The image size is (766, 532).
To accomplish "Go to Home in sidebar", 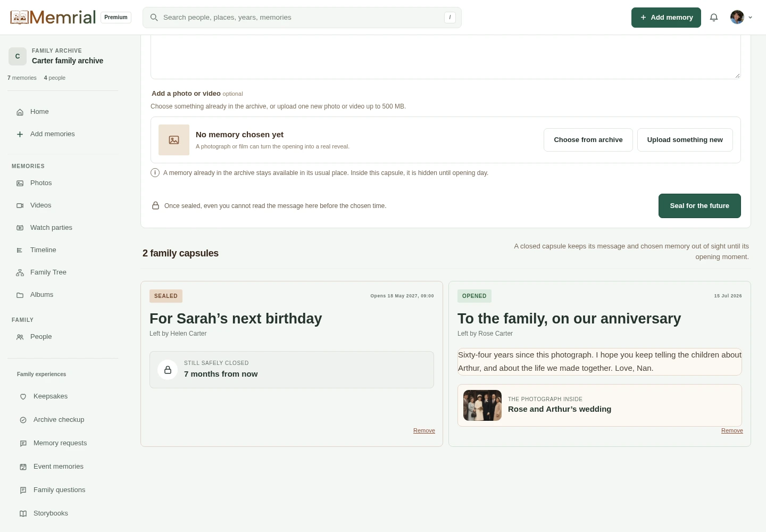I will point(63,112).
